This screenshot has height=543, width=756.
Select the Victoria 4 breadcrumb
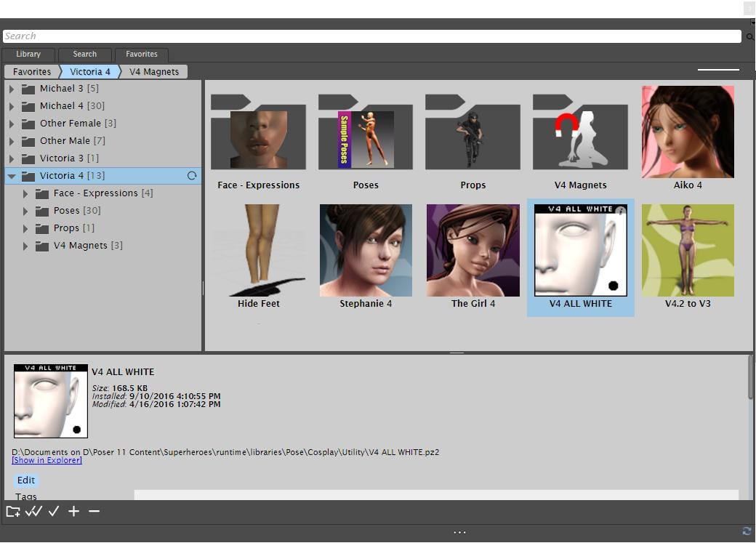click(90, 71)
